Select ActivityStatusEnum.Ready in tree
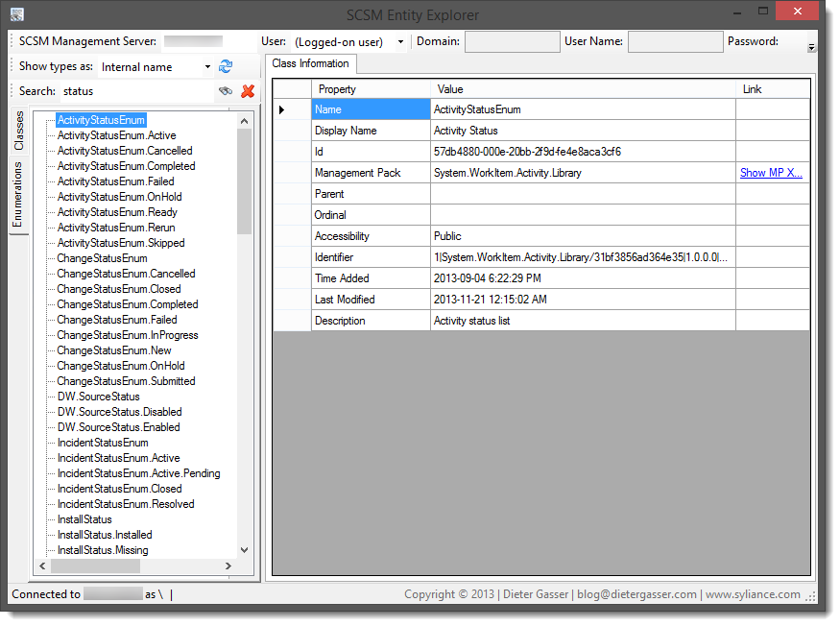Viewport: 840px width, 626px height. [117, 212]
